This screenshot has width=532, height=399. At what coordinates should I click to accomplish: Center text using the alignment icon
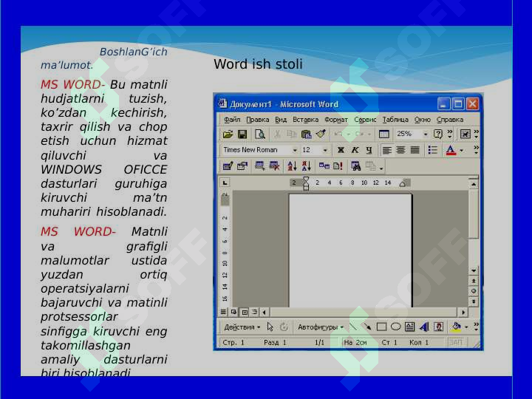[x=400, y=150]
